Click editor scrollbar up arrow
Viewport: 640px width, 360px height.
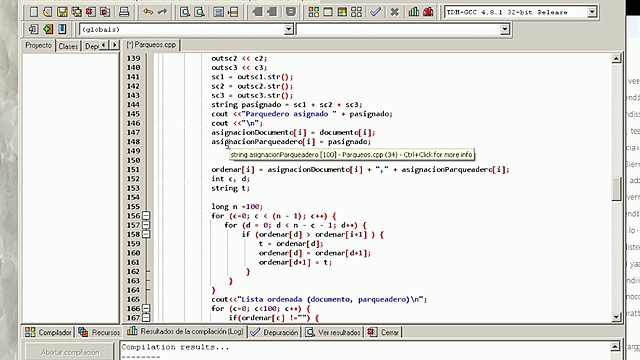616,58
